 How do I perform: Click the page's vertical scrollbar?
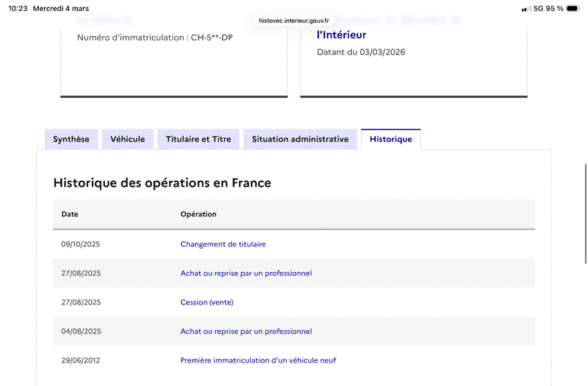point(585,213)
